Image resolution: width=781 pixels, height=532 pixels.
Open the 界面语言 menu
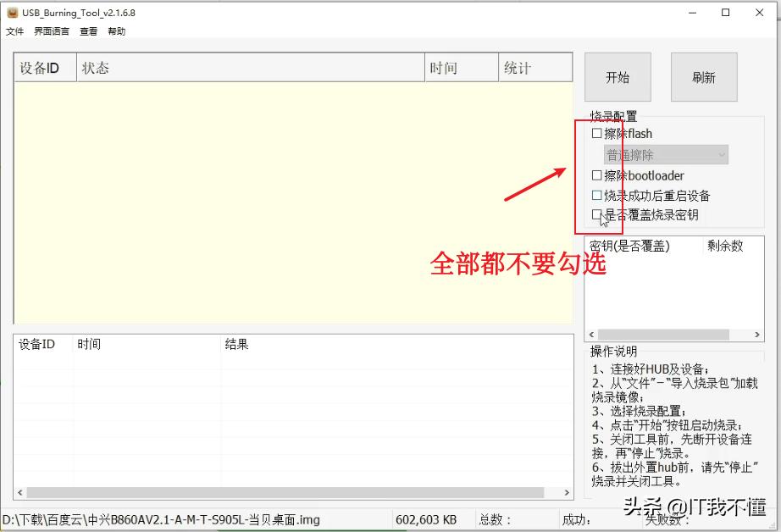coord(51,30)
